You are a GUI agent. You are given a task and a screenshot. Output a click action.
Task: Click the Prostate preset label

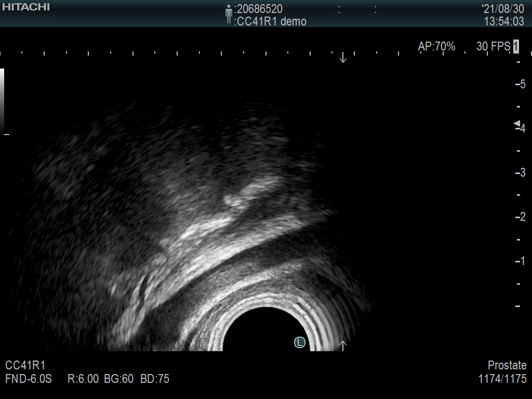(507, 365)
